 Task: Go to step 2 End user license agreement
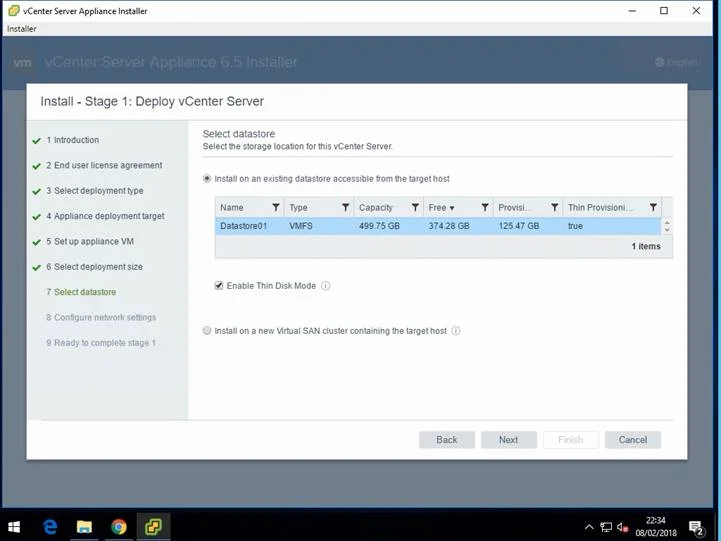[x=104, y=165]
